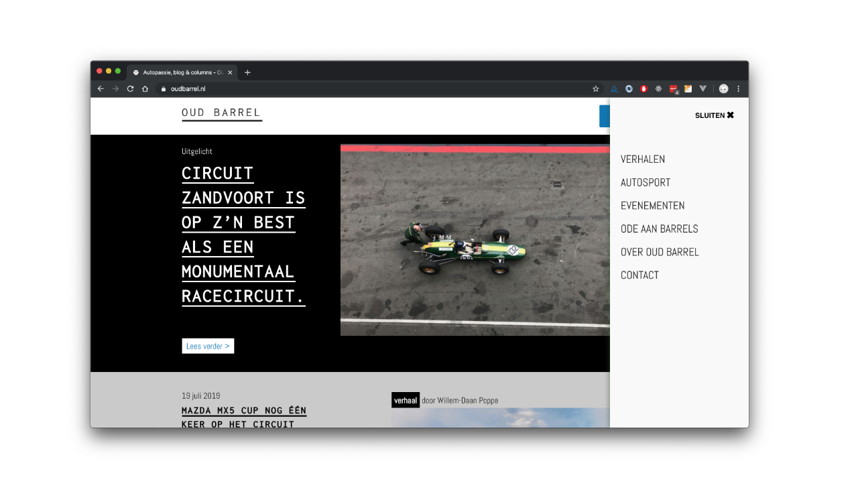Open the red hand blocker extension
The height and width of the screenshot is (504, 858).
click(x=643, y=88)
